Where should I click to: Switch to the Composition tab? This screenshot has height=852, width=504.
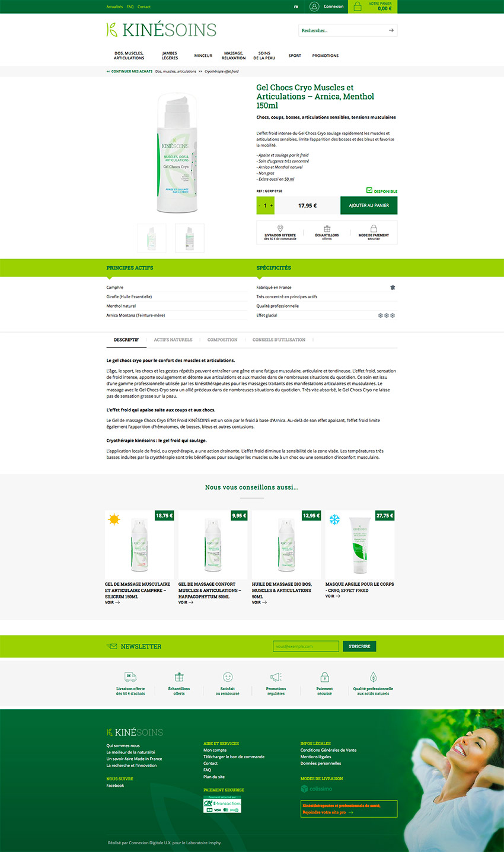click(222, 340)
